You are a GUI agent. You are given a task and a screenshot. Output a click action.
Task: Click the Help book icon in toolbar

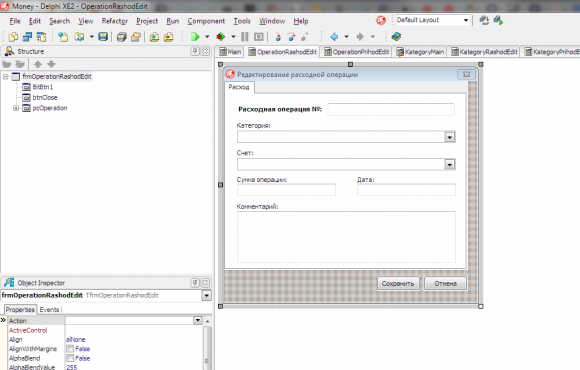[396, 37]
